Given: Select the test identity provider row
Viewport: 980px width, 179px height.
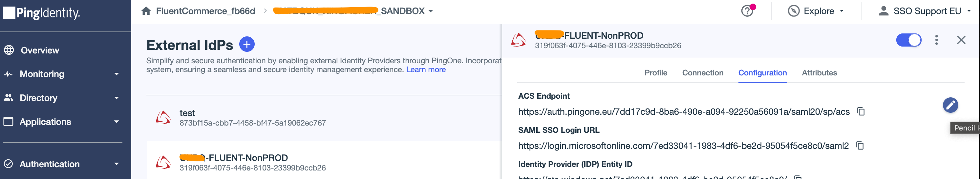Looking at the screenshot, I should coord(252,117).
